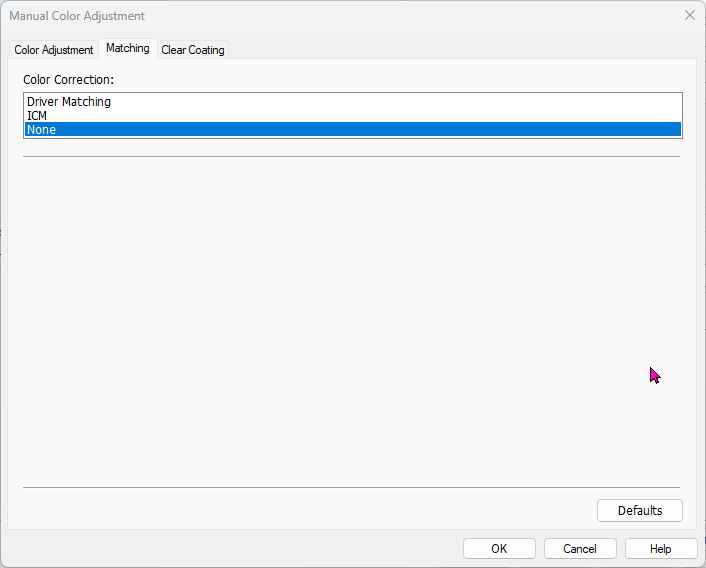706x568 pixels.
Task: Open the Help button for this dialog
Action: [660, 548]
